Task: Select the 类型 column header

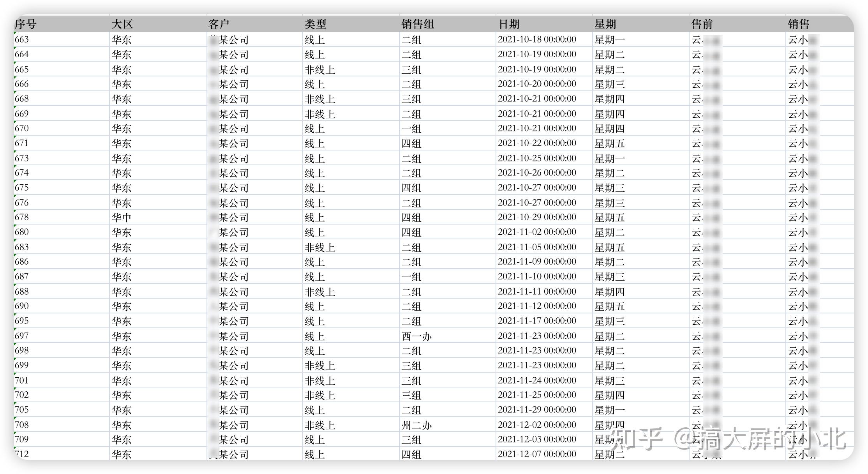Action: (315, 24)
